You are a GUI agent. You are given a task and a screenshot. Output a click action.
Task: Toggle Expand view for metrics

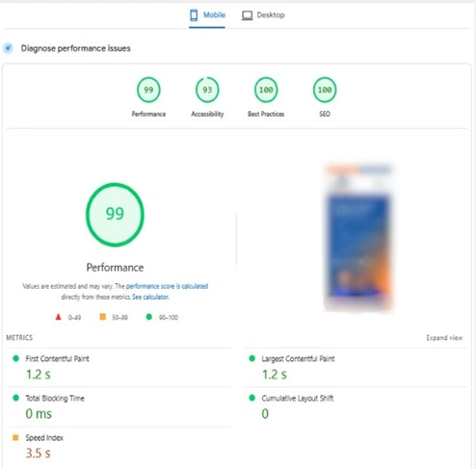[444, 338]
